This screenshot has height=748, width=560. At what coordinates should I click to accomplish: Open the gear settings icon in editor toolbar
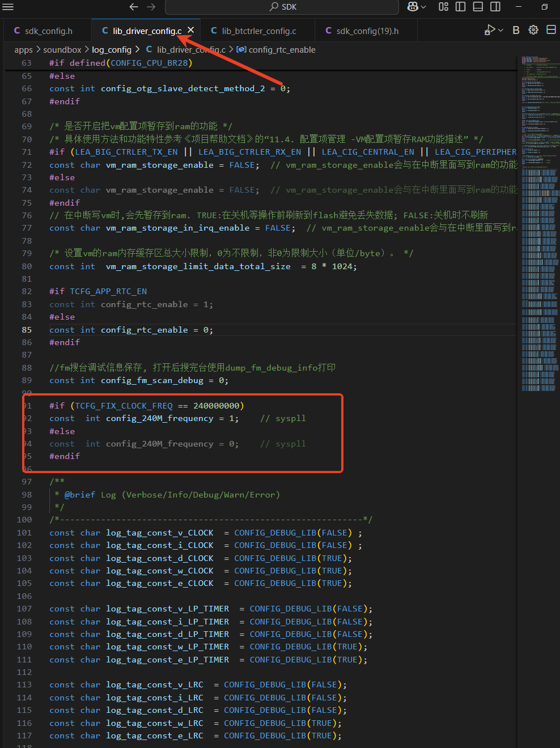point(533,30)
